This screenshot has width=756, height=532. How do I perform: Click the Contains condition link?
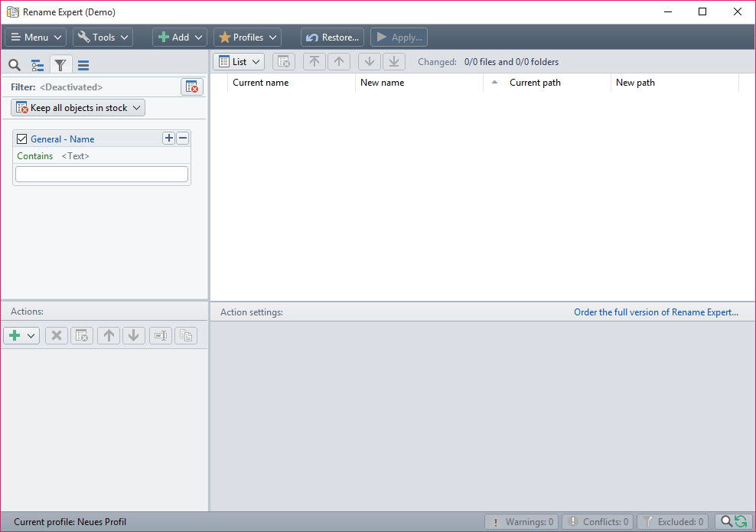35,156
